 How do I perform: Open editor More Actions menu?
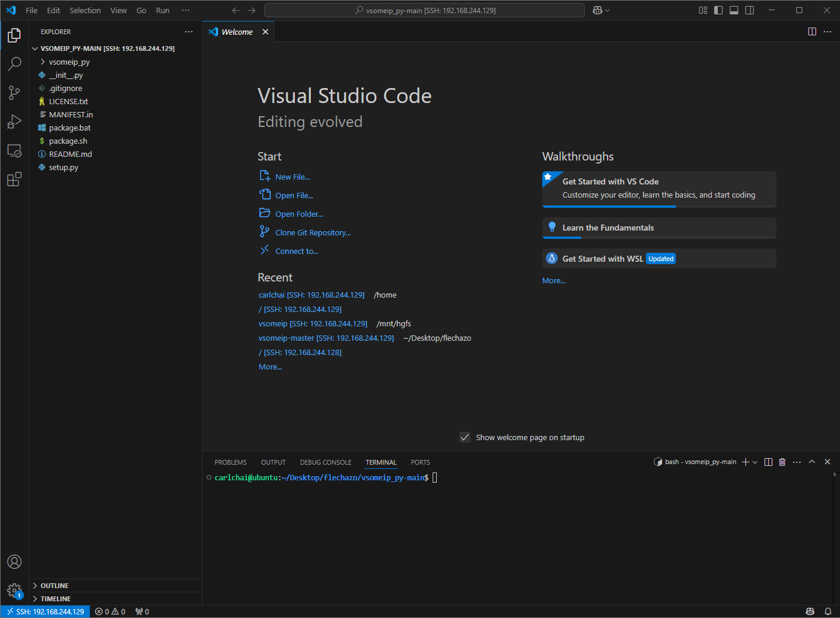827,32
